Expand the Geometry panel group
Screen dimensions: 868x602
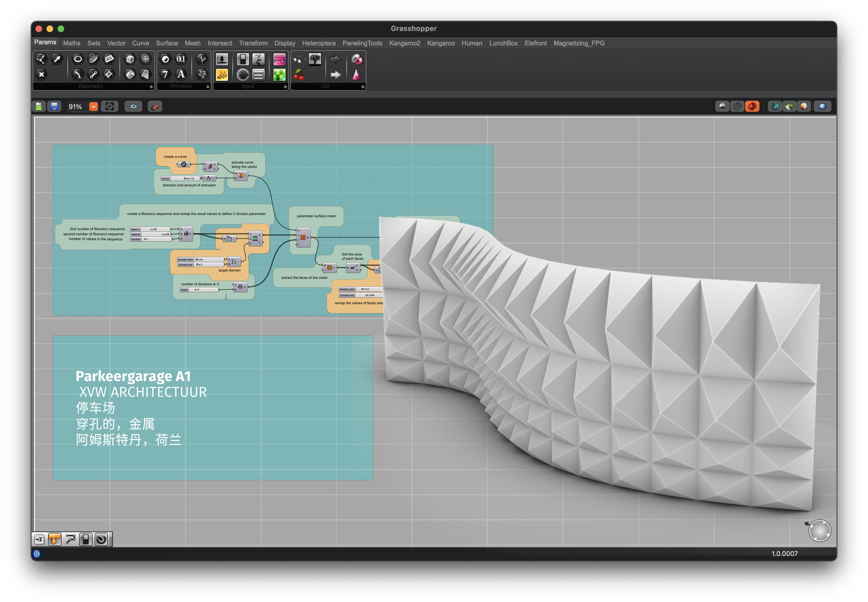tap(151, 86)
